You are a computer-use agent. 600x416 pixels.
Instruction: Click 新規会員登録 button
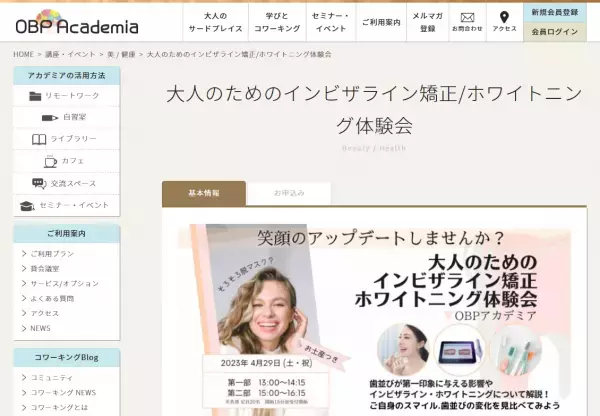point(554,12)
